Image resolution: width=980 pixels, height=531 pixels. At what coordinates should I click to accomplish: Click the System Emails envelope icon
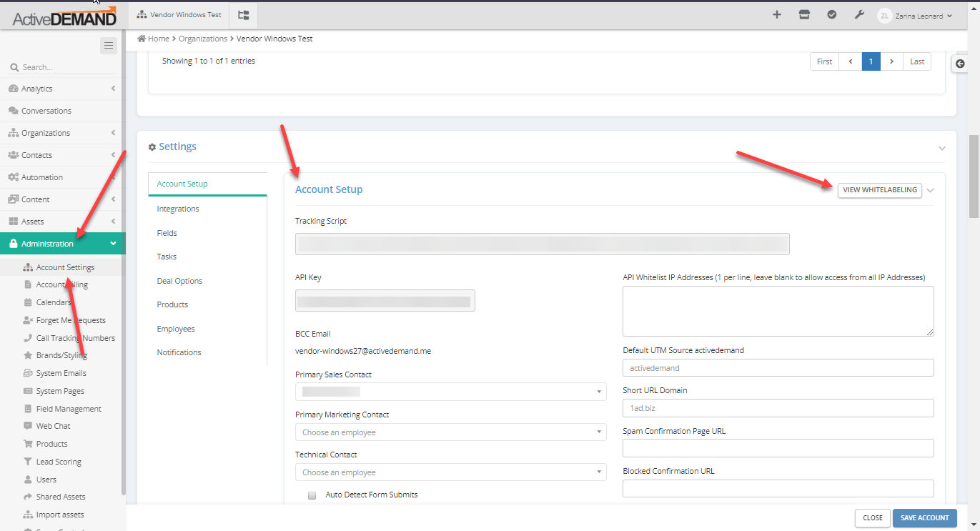[x=28, y=373]
